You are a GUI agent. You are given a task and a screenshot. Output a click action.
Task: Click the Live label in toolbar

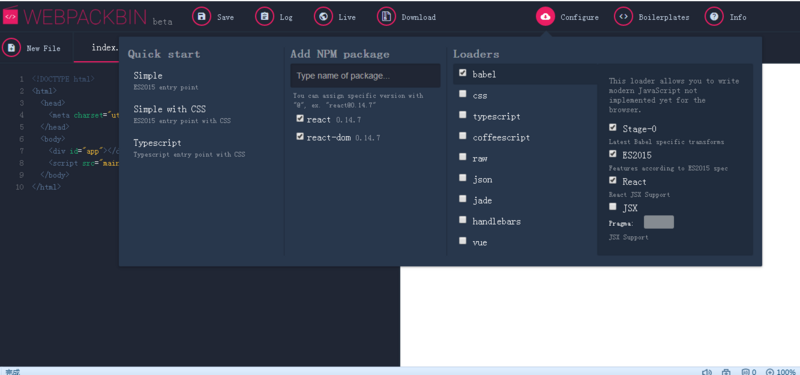coord(347,17)
